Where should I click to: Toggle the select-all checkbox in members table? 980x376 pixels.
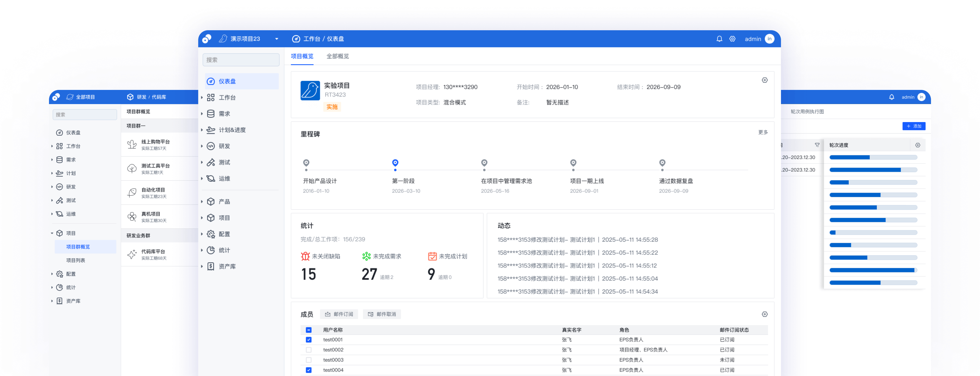pos(308,330)
